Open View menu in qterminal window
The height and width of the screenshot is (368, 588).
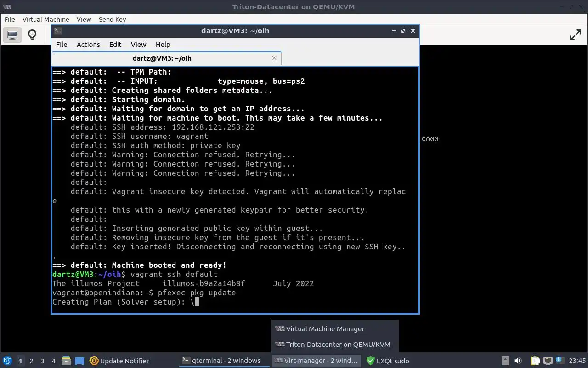click(x=138, y=44)
